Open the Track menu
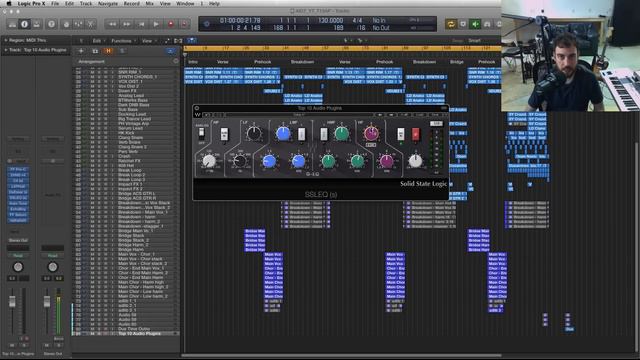Image resolution: width=640 pixels, height=360 pixels. pyautogui.click(x=86, y=3)
